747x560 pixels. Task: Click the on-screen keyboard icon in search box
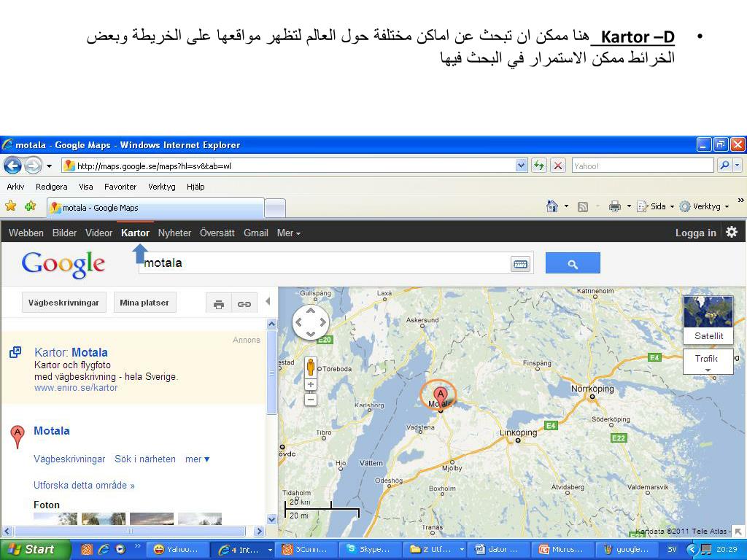tap(520, 263)
